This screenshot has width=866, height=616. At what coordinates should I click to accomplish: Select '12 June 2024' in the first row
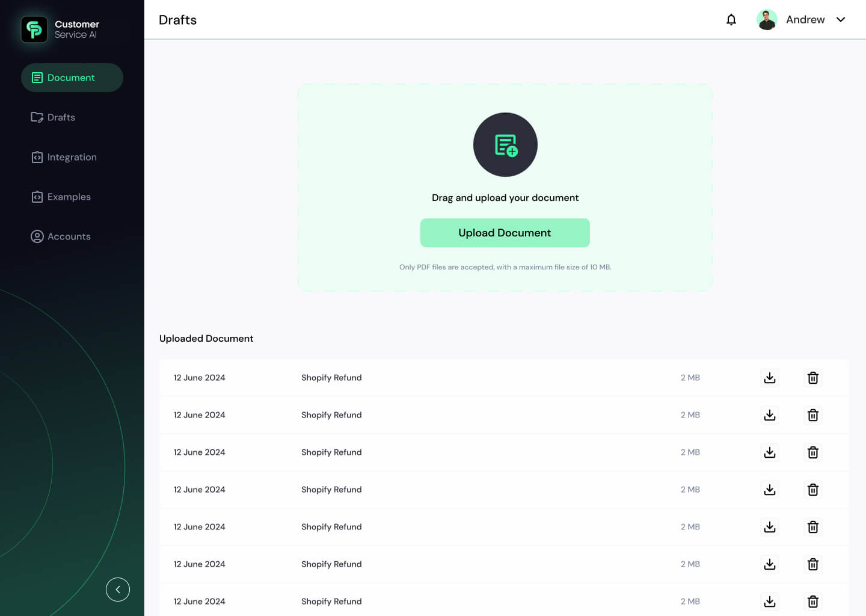[x=200, y=378]
